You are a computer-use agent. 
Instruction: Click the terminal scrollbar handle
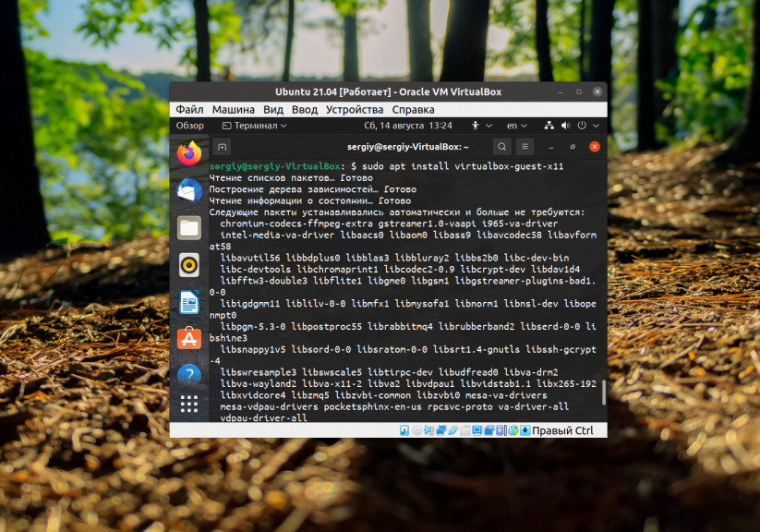tap(603, 393)
